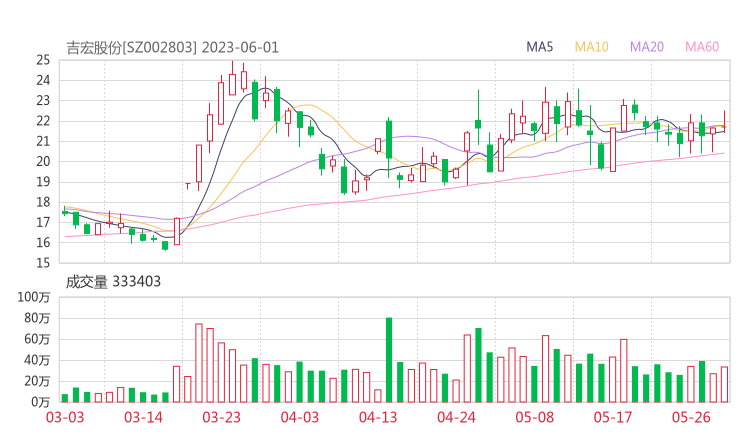Screen dimensions: 740x440
Task: Click the 80万 volume axis label
Action: coord(37,318)
